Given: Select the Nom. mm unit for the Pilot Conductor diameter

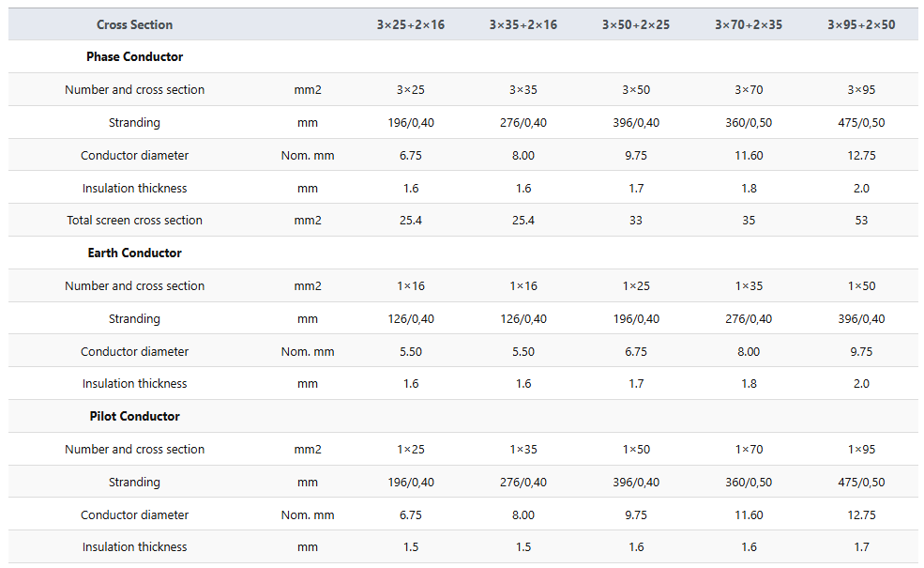Looking at the screenshot, I should pyautogui.click(x=308, y=514).
